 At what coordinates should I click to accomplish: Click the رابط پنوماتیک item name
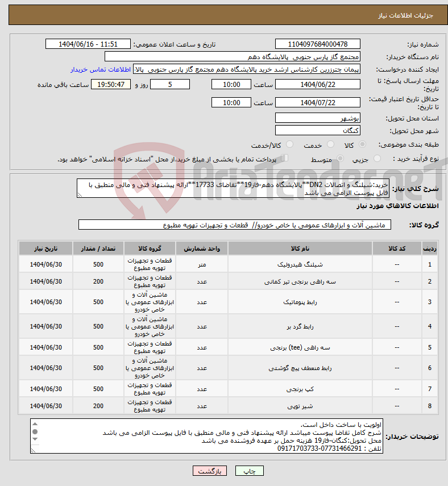300,302
